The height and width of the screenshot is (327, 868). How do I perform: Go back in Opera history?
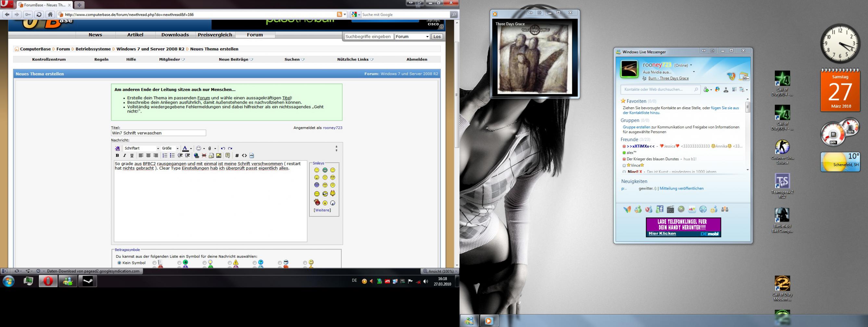tap(7, 15)
